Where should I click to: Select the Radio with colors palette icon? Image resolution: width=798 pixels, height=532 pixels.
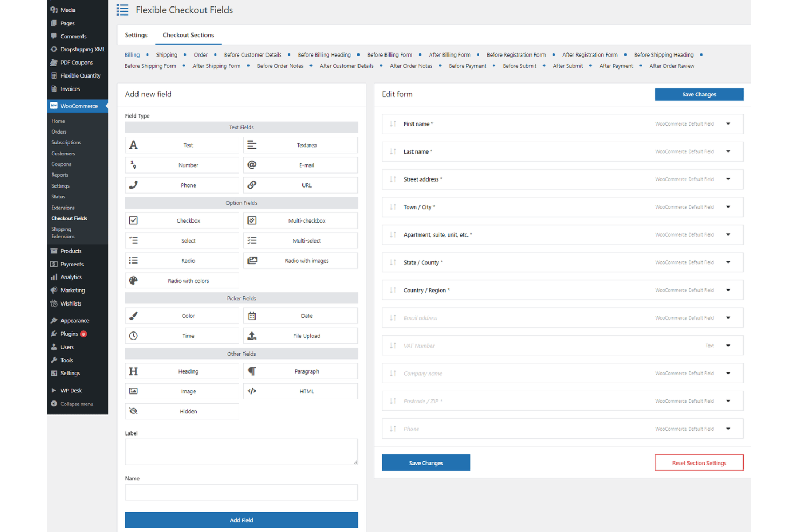[x=134, y=280]
